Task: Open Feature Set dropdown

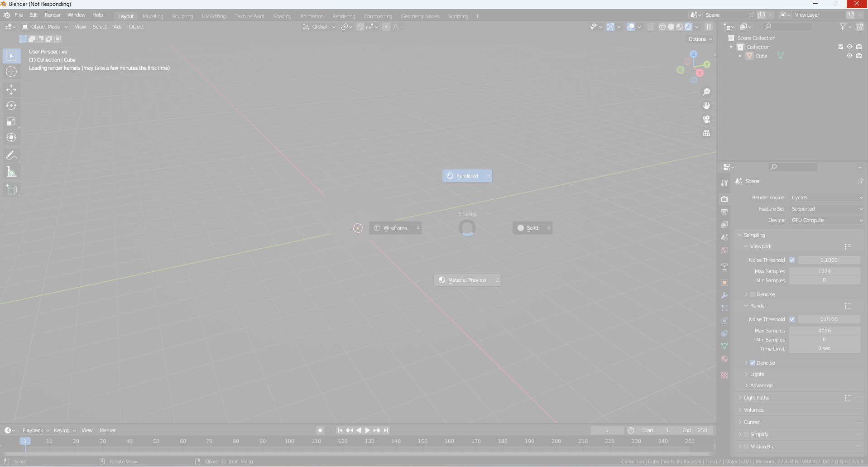Action: coord(827,209)
